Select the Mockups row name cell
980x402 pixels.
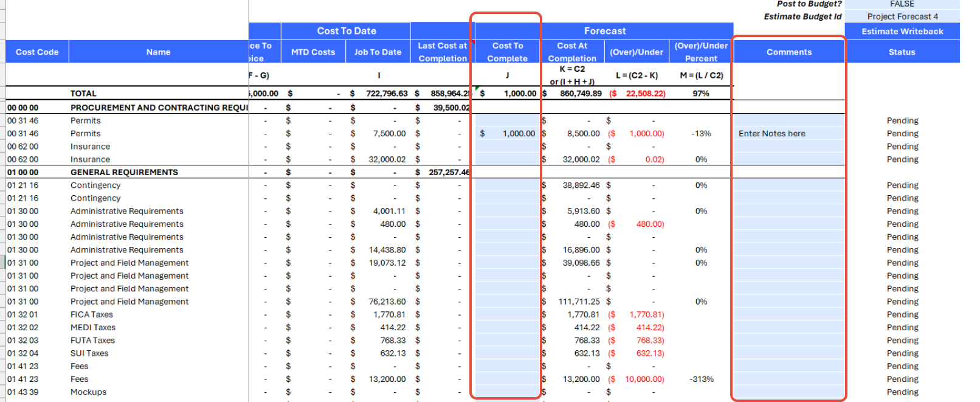click(88, 392)
